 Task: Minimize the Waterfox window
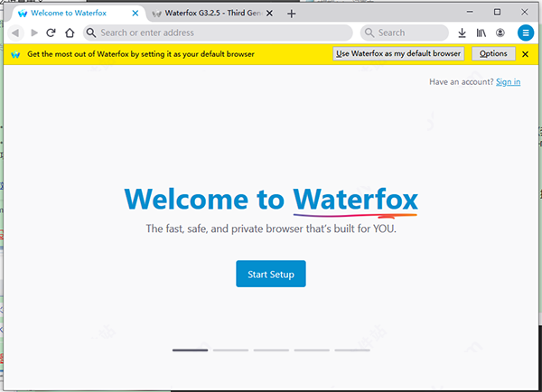click(470, 12)
